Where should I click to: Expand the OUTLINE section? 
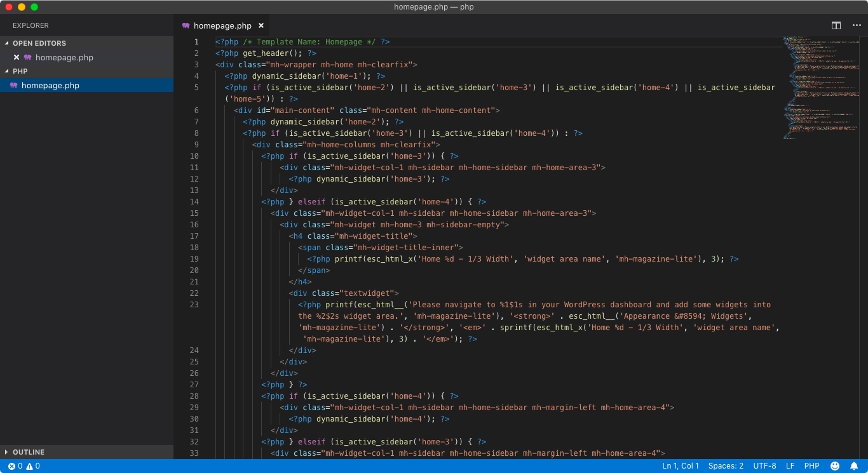tap(86, 452)
